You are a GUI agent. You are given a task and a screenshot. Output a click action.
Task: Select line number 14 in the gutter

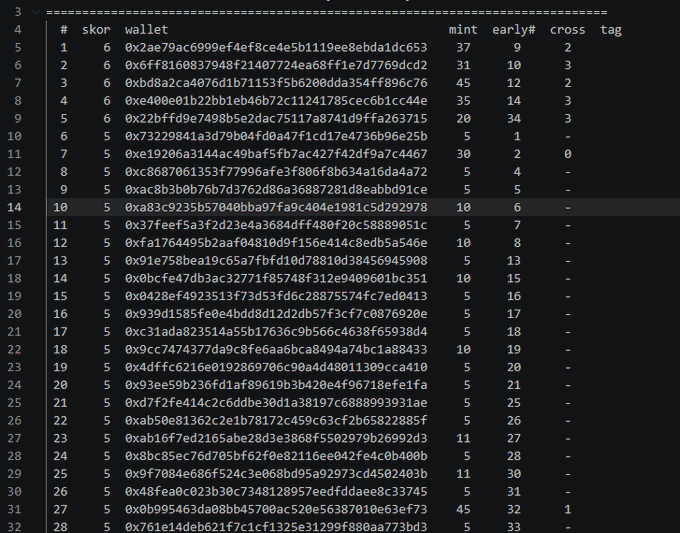pos(14,207)
